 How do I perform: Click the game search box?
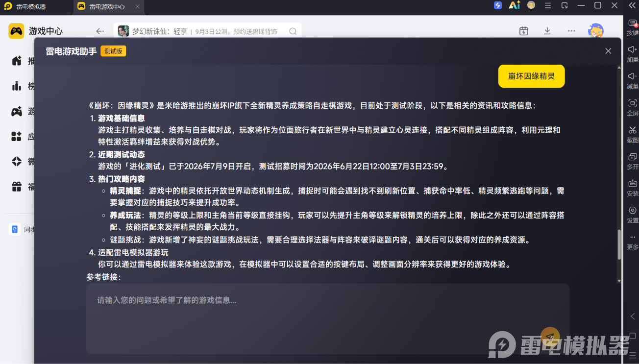(x=207, y=31)
